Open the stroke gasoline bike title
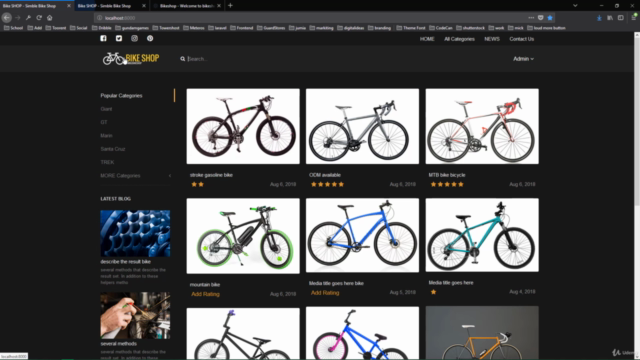Image resolution: width=640 pixels, height=360 pixels. [x=211, y=175]
